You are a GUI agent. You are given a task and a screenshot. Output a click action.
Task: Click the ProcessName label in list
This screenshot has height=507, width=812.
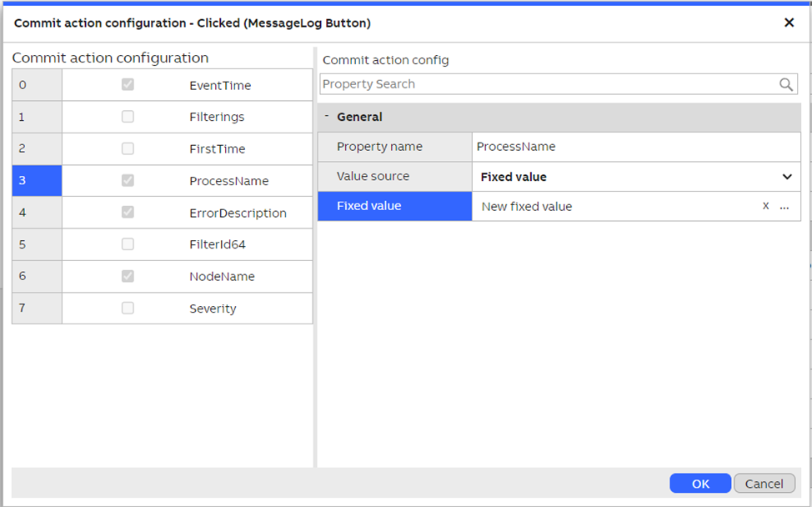click(229, 181)
